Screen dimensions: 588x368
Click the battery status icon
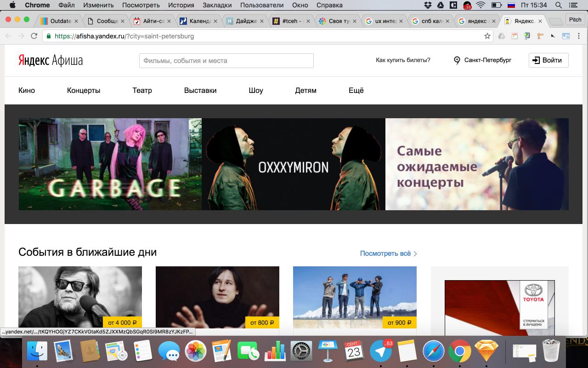click(x=496, y=5)
